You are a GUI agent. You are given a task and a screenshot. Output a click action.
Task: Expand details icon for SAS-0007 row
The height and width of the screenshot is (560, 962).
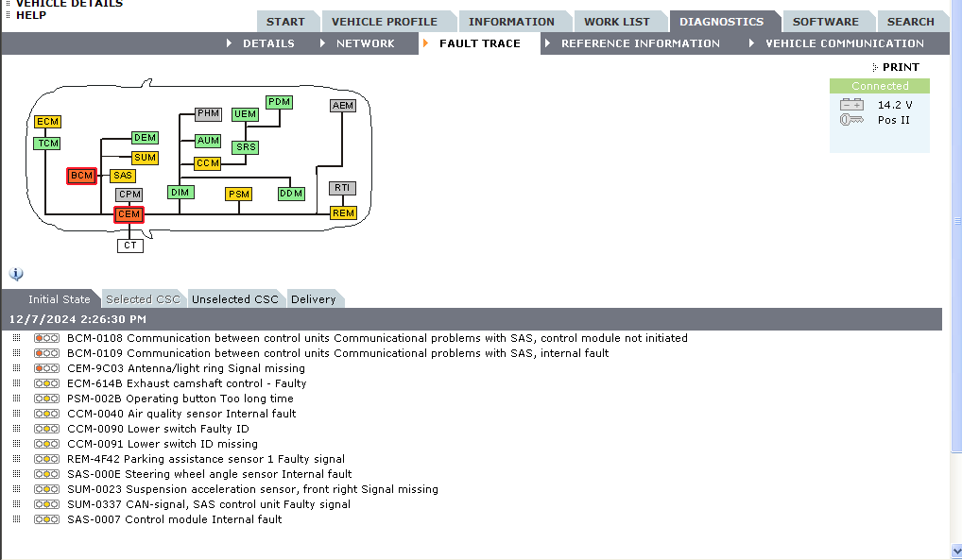pyautogui.click(x=16, y=519)
